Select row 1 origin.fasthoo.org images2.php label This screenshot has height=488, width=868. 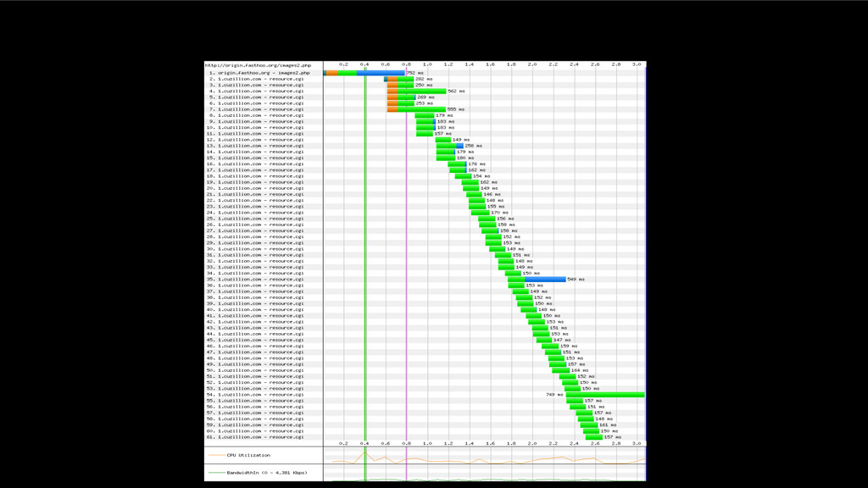[259, 73]
